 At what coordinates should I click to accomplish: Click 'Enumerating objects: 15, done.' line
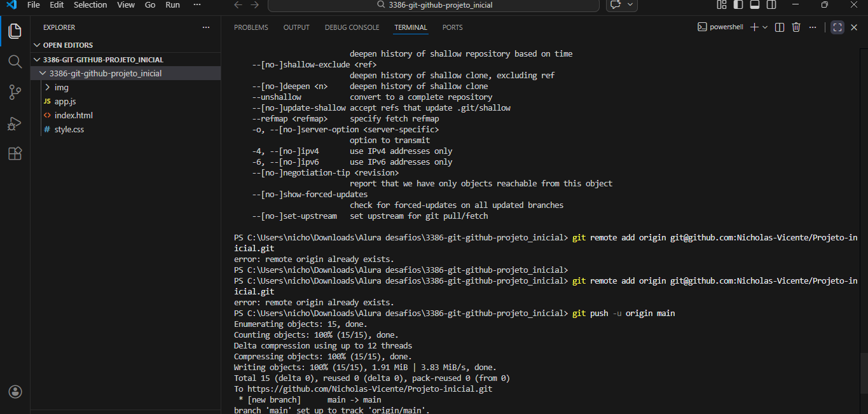[301, 324]
